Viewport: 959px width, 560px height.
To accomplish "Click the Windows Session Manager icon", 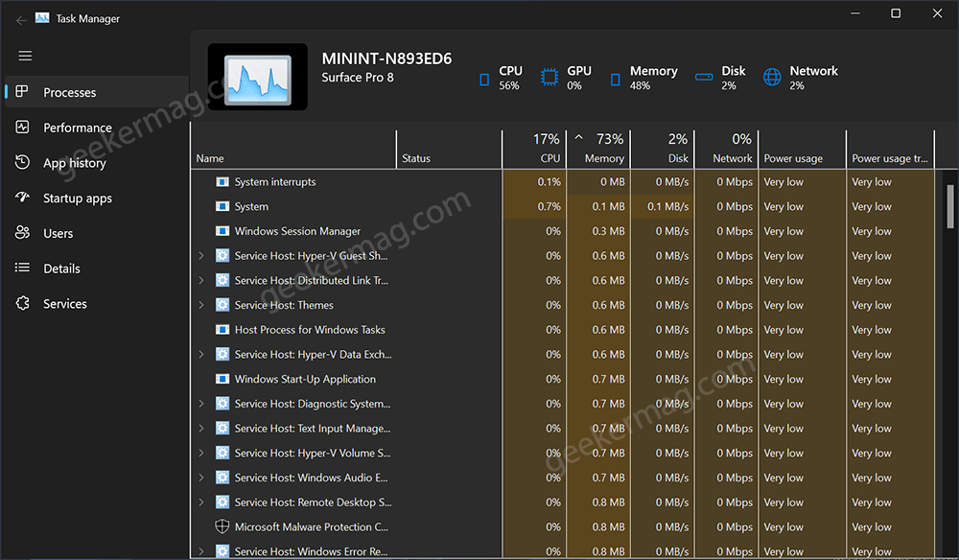I will (222, 231).
